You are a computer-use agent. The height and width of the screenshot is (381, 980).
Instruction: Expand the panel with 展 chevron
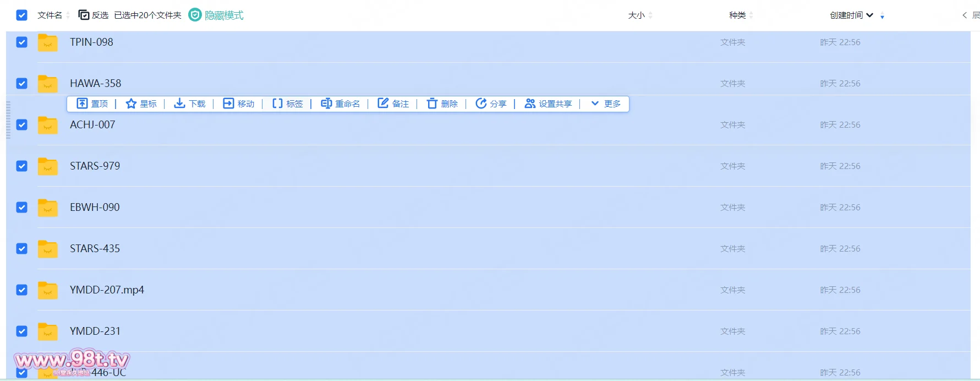point(965,15)
